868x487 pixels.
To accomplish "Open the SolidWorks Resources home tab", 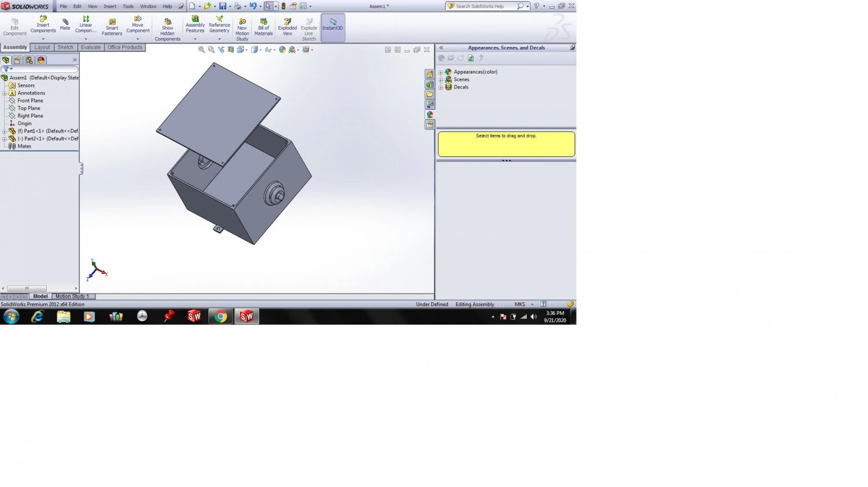I will pyautogui.click(x=430, y=74).
